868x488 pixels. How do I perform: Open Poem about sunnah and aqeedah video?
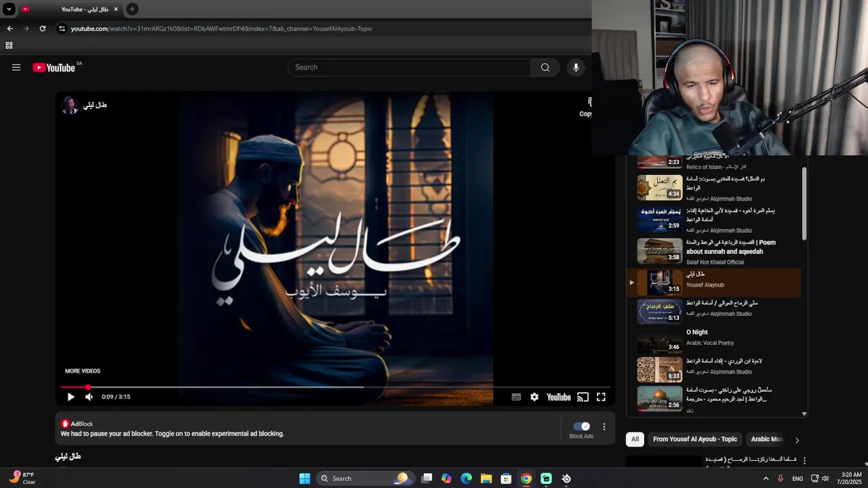click(731, 247)
